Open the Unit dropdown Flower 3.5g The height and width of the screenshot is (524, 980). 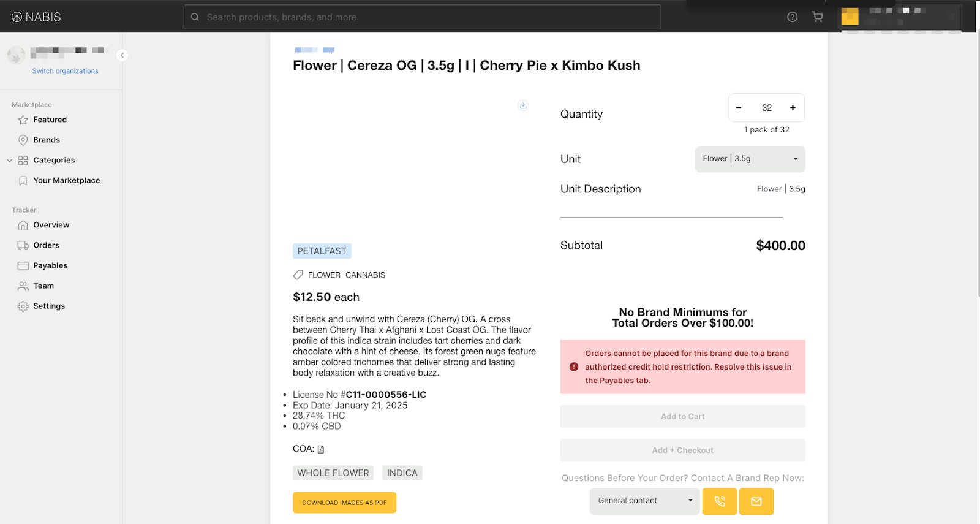tap(749, 159)
